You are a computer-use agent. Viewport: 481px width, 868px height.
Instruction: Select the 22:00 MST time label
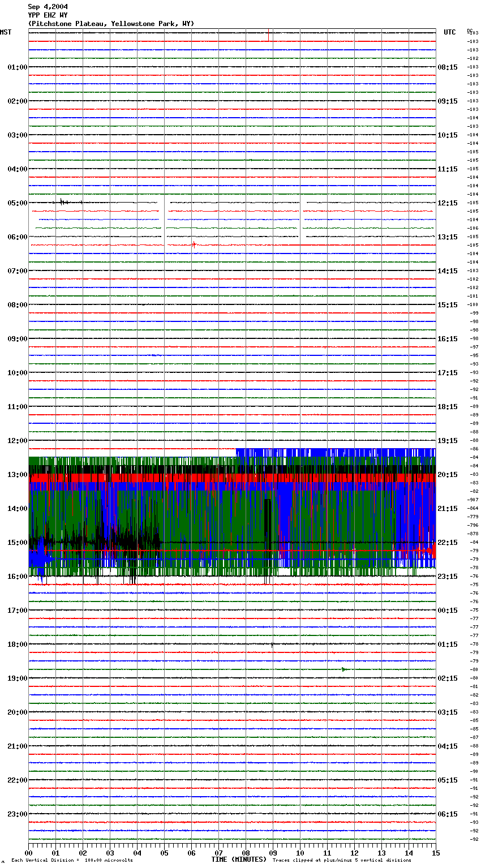[18, 780]
